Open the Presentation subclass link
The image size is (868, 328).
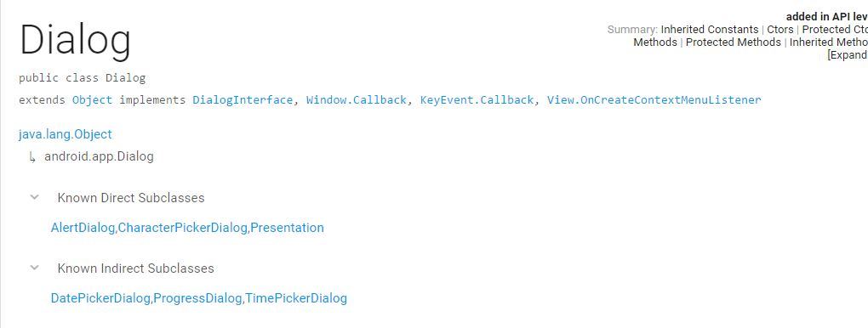click(x=288, y=228)
